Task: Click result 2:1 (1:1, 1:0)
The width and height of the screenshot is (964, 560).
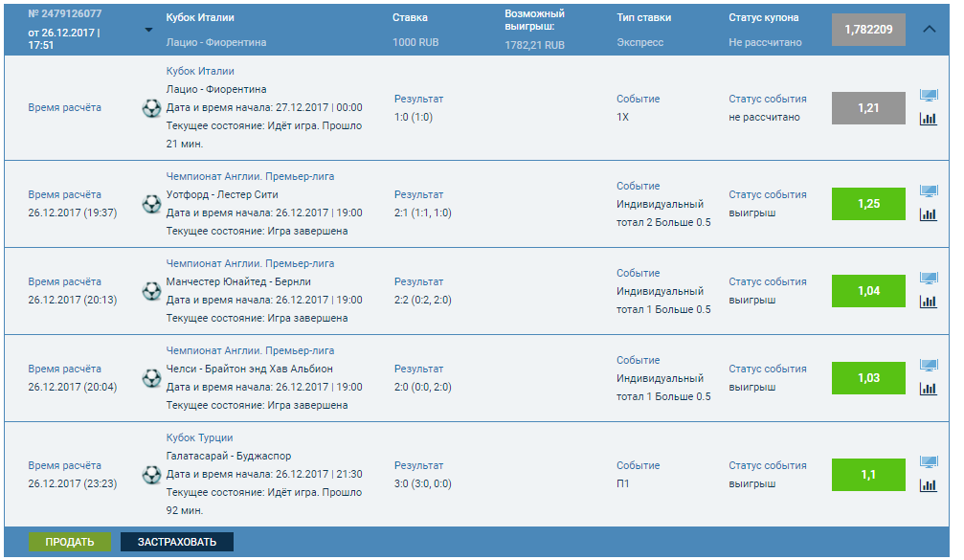Action: [x=422, y=213]
